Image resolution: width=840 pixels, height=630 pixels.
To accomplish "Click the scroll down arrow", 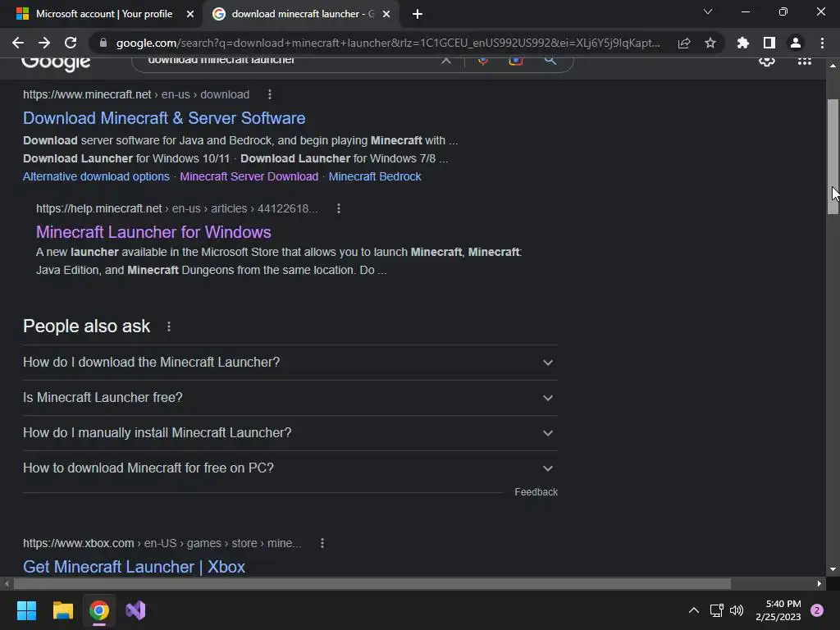I will click(833, 569).
